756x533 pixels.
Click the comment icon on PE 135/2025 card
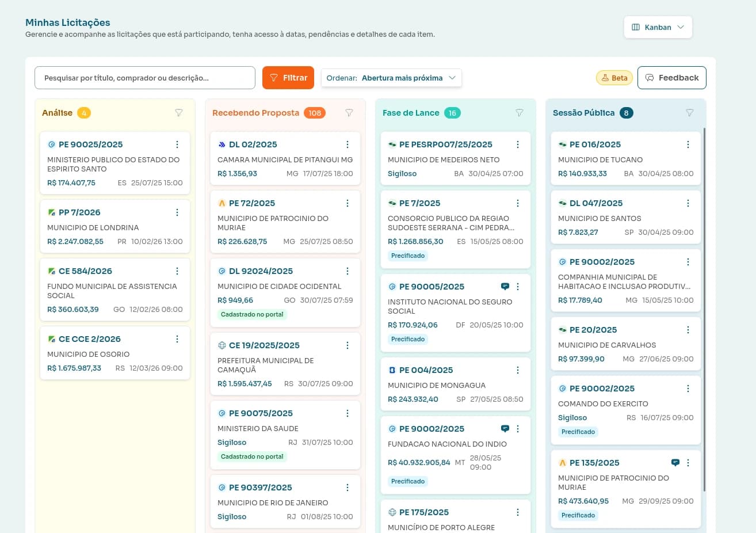[x=675, y=462]
